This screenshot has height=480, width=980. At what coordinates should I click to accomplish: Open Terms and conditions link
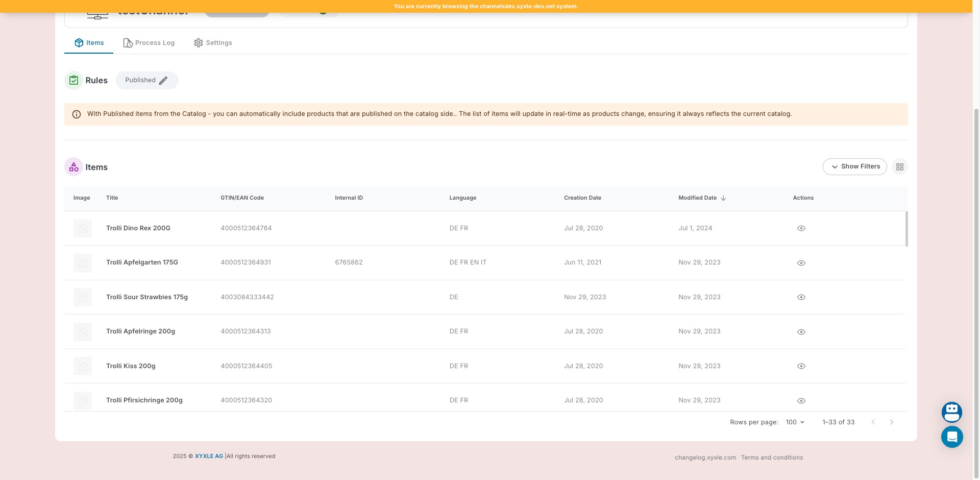coord(772,458)
